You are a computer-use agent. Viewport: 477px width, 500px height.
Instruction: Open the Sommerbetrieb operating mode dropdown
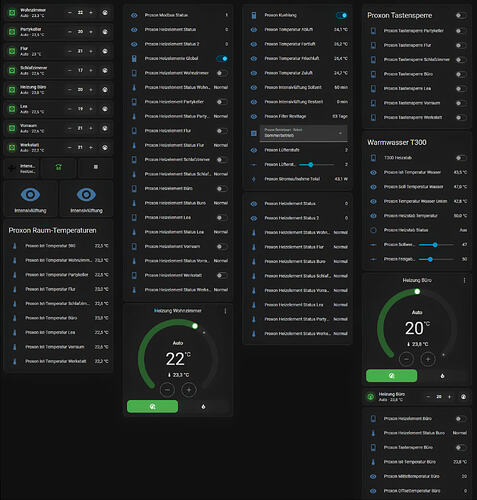click(303, 133)
